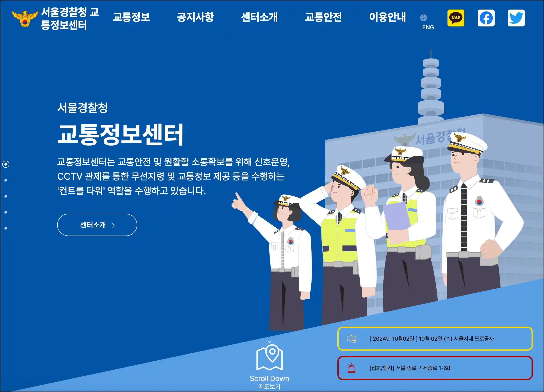Open the KakaoTalk channel icon

(456, 18)
